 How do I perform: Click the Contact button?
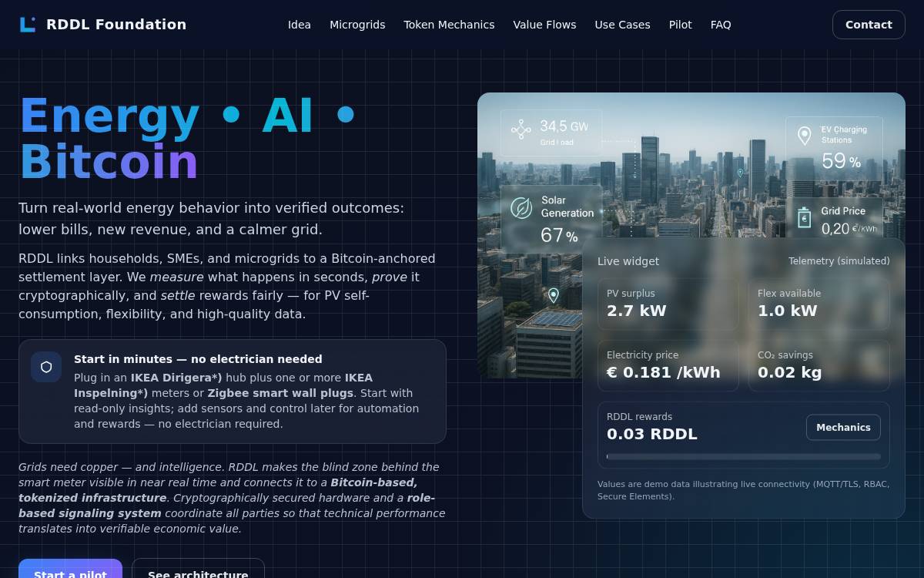(x=869, y=25)
